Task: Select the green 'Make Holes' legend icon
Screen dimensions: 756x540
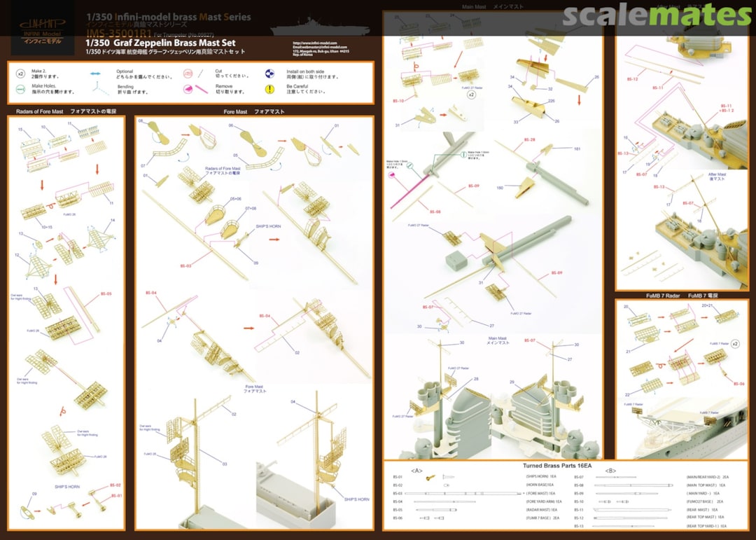Action: pos(21,90)
